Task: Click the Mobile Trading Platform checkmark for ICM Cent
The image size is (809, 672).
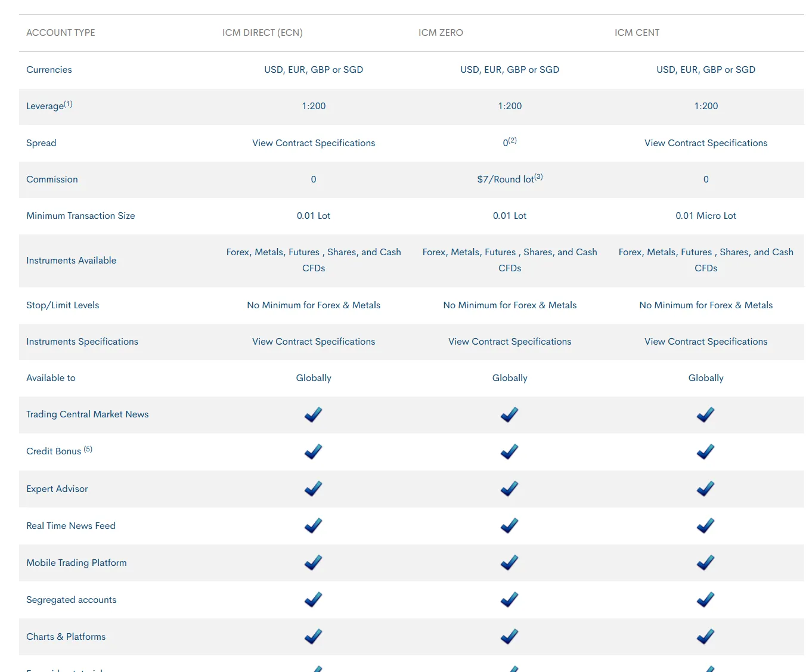Action: coord(706,562)
